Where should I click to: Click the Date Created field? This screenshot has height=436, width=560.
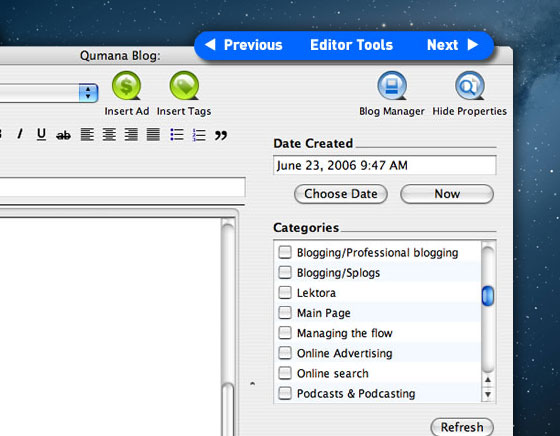tap(385, 165)
